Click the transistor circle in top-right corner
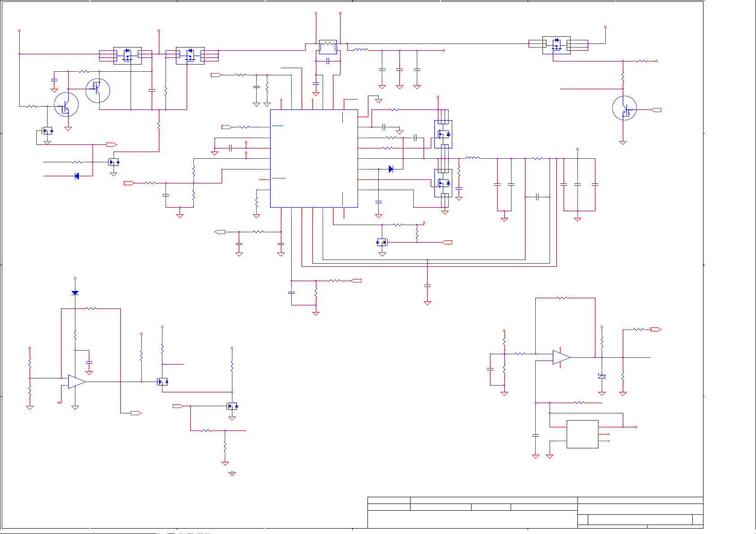 click(x=625, y=108)
